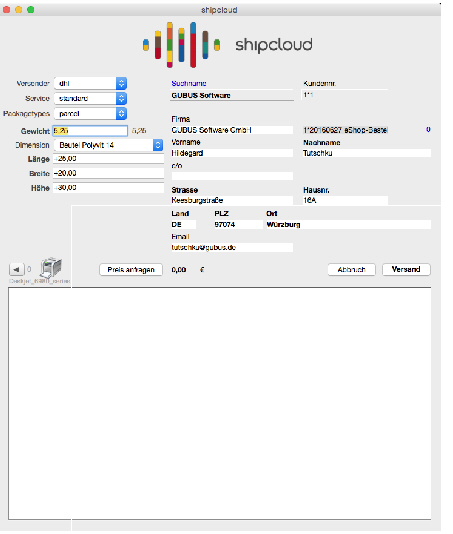Click the large empty output text area
The height and width of the screenshot is (534, 453).
point(220,403)
